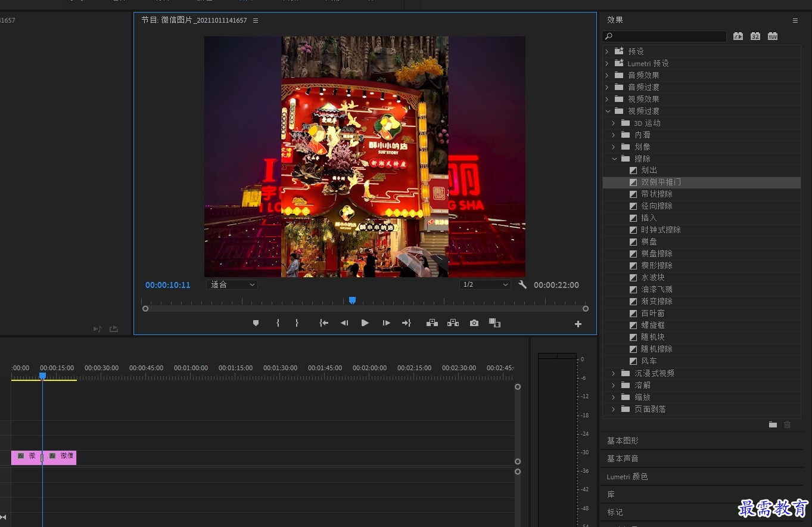Screen dimensions: 812x527
Task: Play the program monitor preview
Action: [x=365, y=323]
